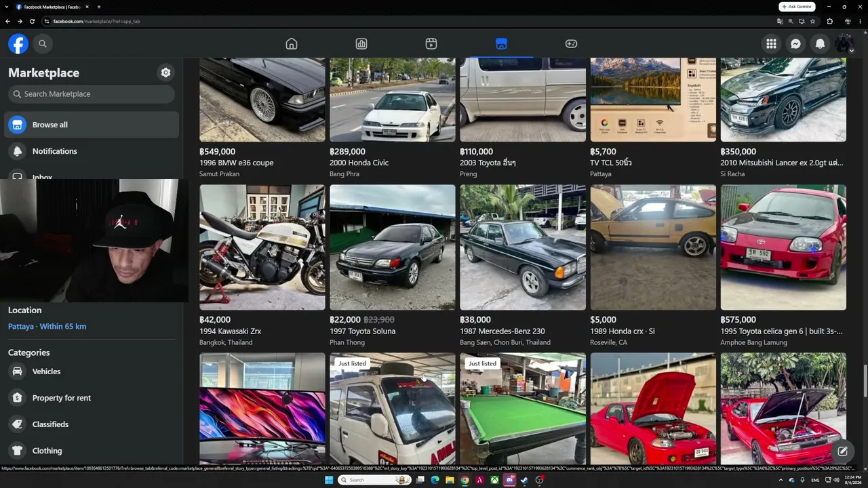Viewport: 868px width, 488px height.
Task: View the Honda crx listing photo
Action: (x=653, y=247)
